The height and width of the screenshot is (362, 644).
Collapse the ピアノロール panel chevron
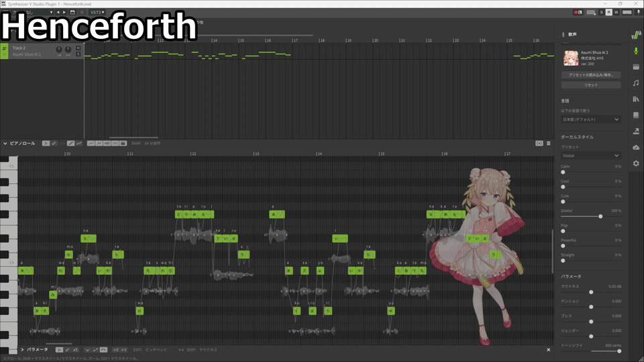point(5,143)
